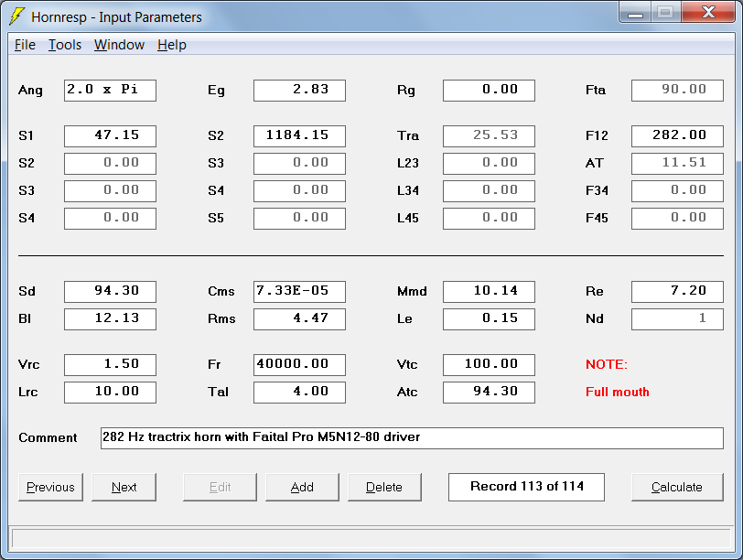Select the Nd field showing 1
Viewport: 743px width, 560px height.
pos(678,319)
